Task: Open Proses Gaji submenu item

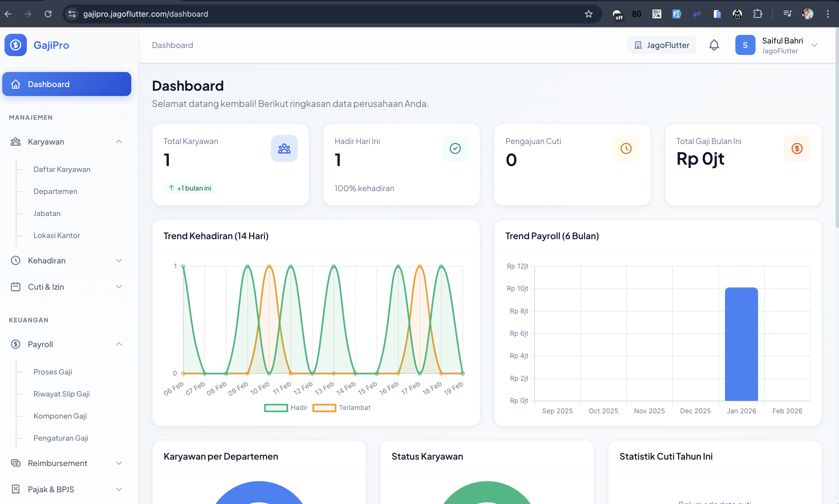Action: tap(53, 371)
